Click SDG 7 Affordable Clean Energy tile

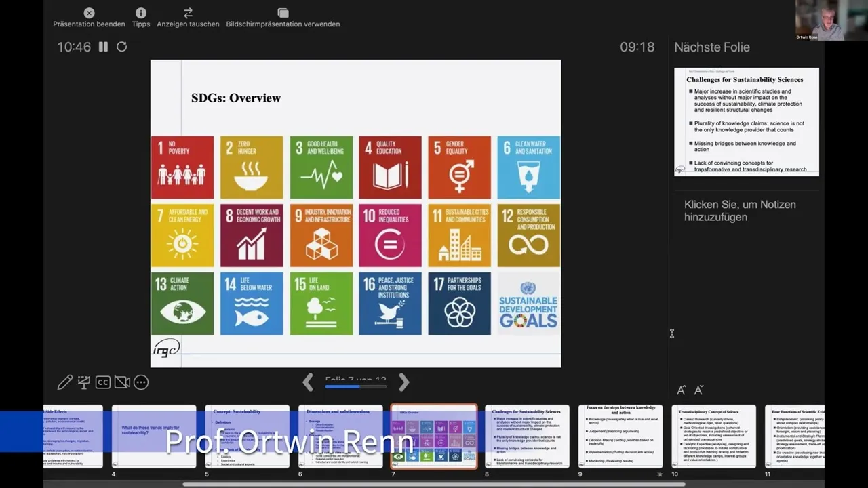coord(182,236)
